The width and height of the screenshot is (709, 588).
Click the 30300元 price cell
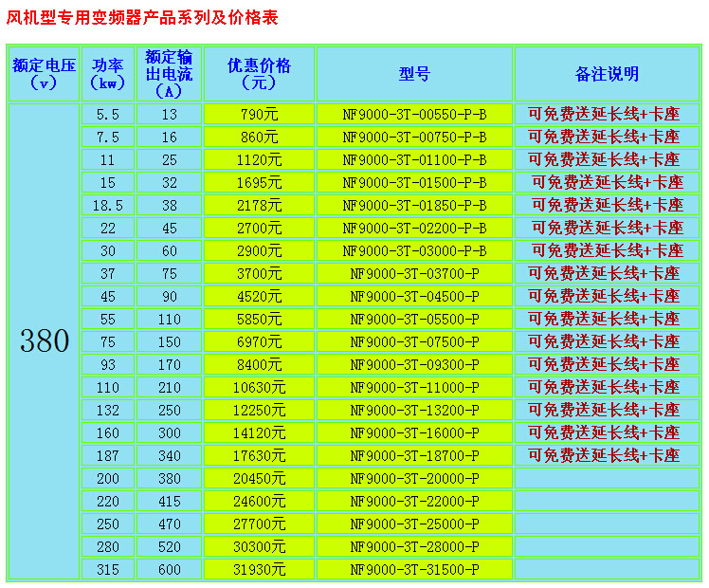pyautogui.click(x=259, y=546)
